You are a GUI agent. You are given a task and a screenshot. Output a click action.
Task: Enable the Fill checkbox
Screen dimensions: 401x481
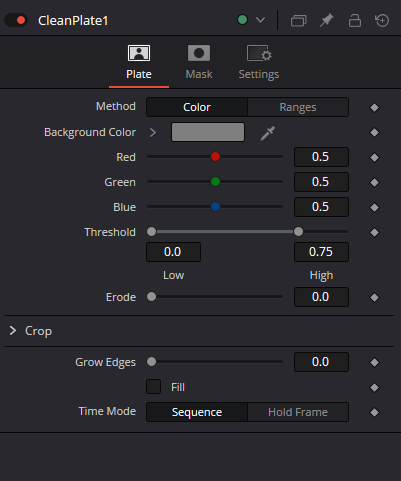point(154,387)
